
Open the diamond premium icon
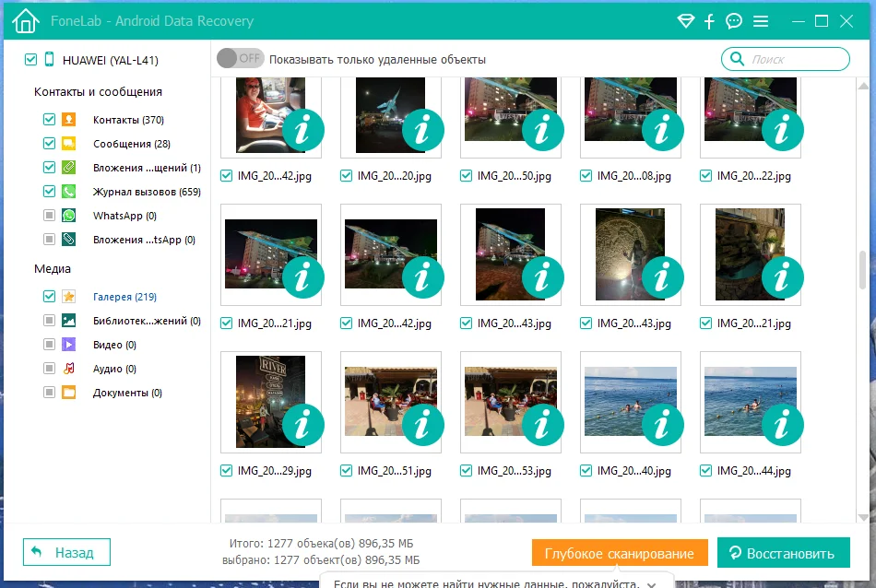[685, 21]
